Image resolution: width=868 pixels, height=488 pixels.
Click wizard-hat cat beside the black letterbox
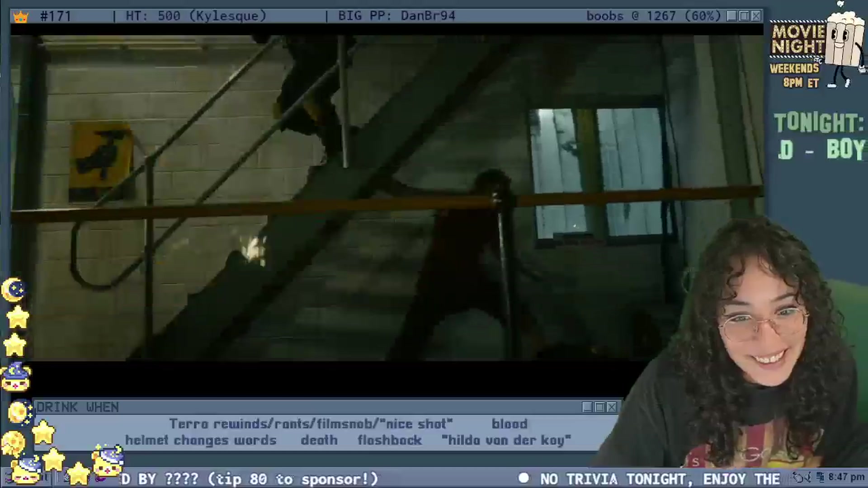[16, 376]
